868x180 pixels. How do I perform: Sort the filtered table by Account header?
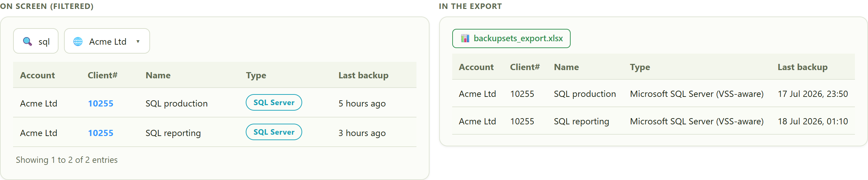tap(38, 75)
